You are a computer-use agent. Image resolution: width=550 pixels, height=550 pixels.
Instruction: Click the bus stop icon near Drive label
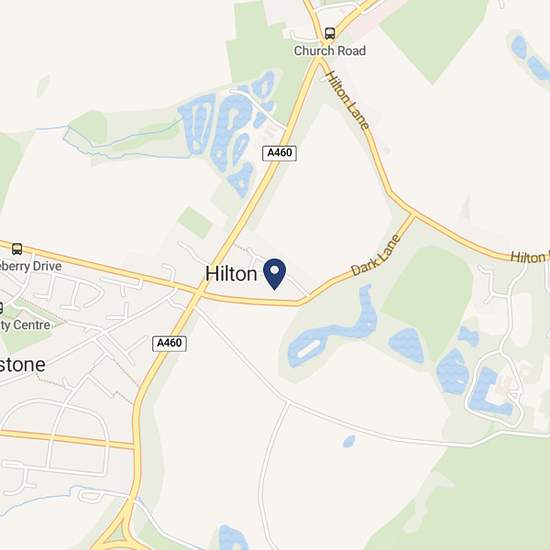pyautogui.click(x=17, y=249)
